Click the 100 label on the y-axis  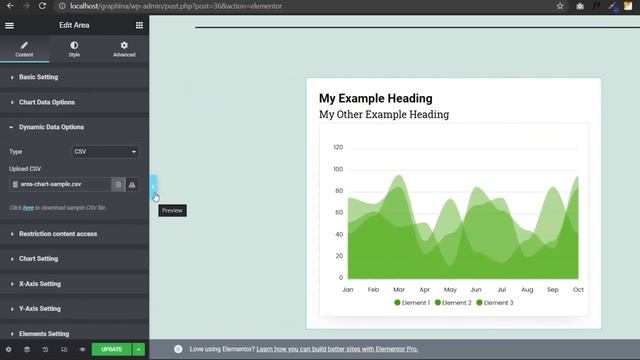pyautogui.click(x=338, y=169)
